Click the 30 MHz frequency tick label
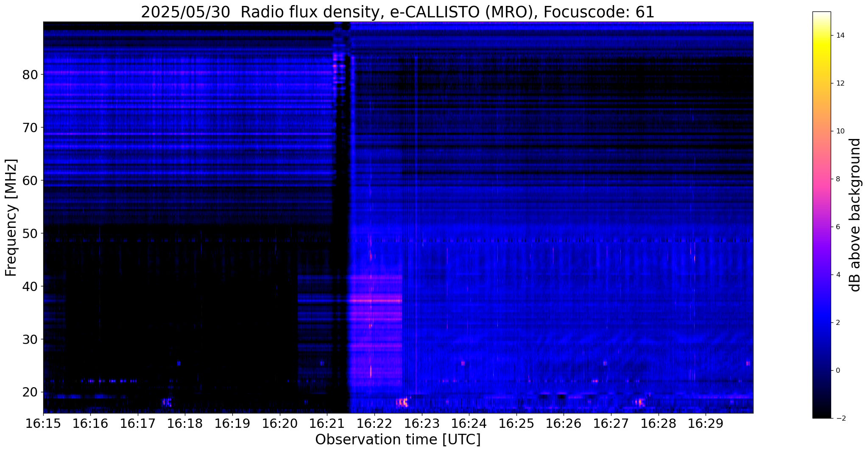The height and width of the screenshot is (452, 868). pos(30,339)
